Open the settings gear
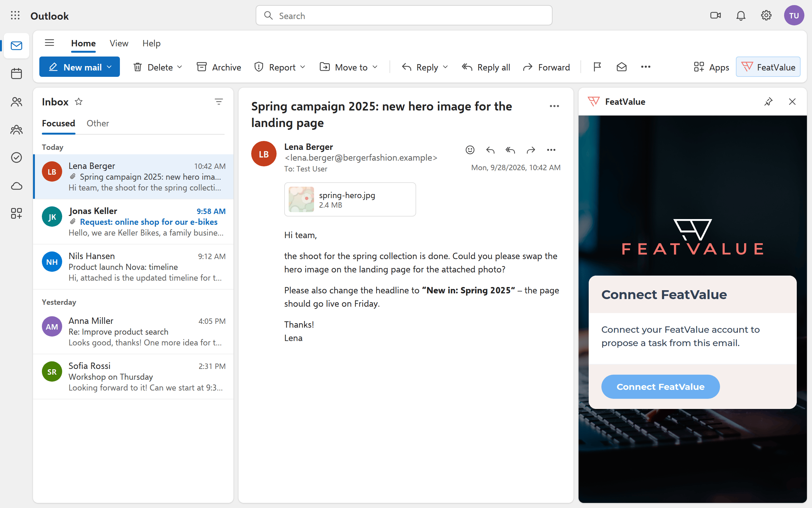This screenshot has height=508, width=812. point(766,16)
